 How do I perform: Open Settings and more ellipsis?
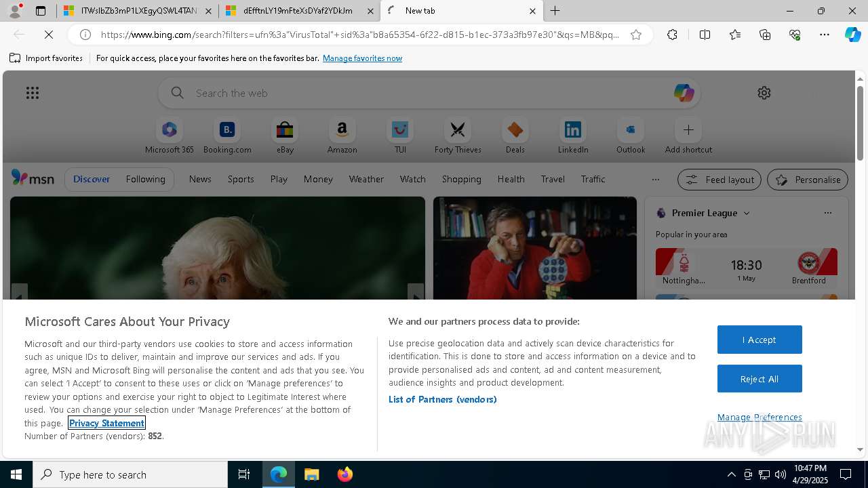pyautogui.click(x=825, y=35)
